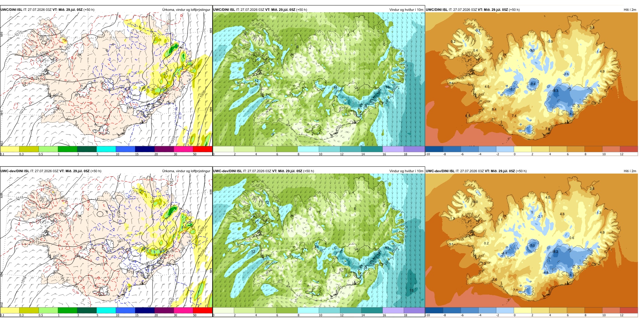Viewport: 644px width, 322px height.
Task: Click the UWC-dev/DINI ISL label on the bottom precipitation map
Action: click(x=15, y=171)
